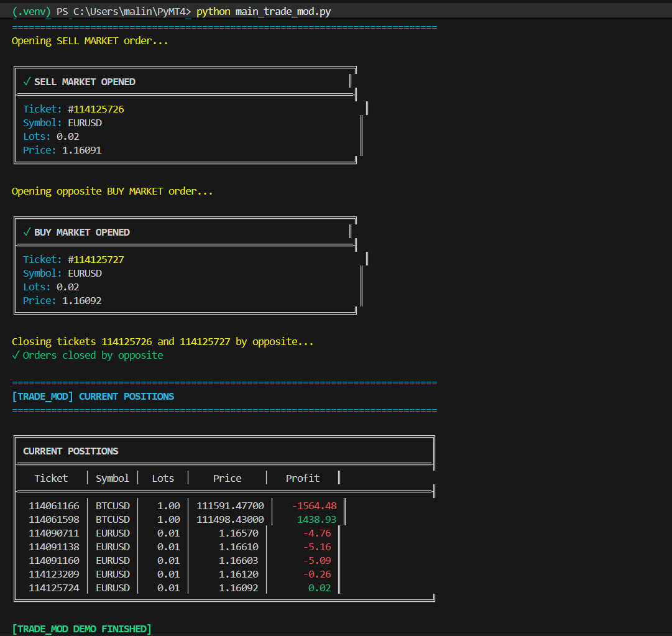Click the TRADE_MOD DEMO FINISHED status line
The height and width of the screenshot is (636, 672).
coord(81,629)
